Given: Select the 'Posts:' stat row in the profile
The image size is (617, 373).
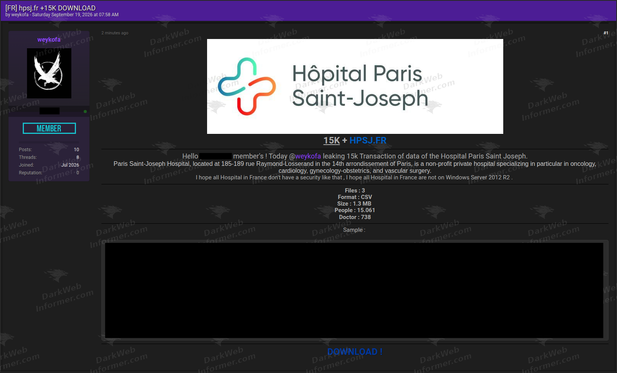Looking at the screenshot, I should [49, 150].
